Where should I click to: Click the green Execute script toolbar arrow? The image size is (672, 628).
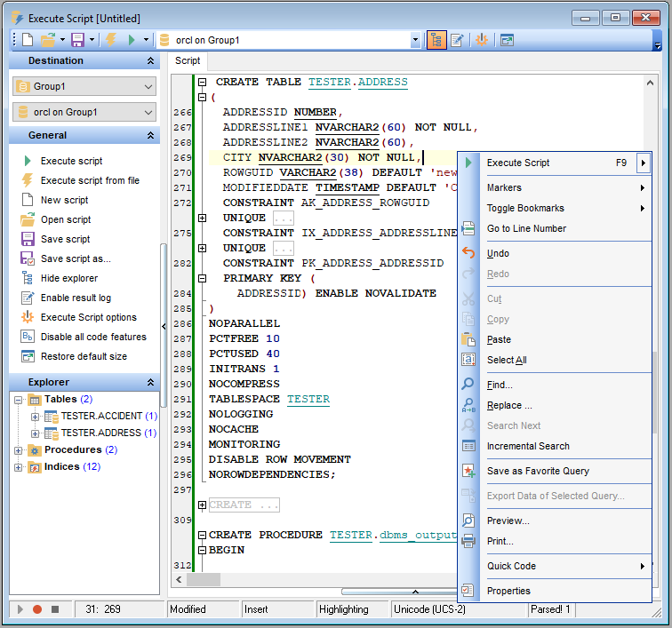click(132, 40)
